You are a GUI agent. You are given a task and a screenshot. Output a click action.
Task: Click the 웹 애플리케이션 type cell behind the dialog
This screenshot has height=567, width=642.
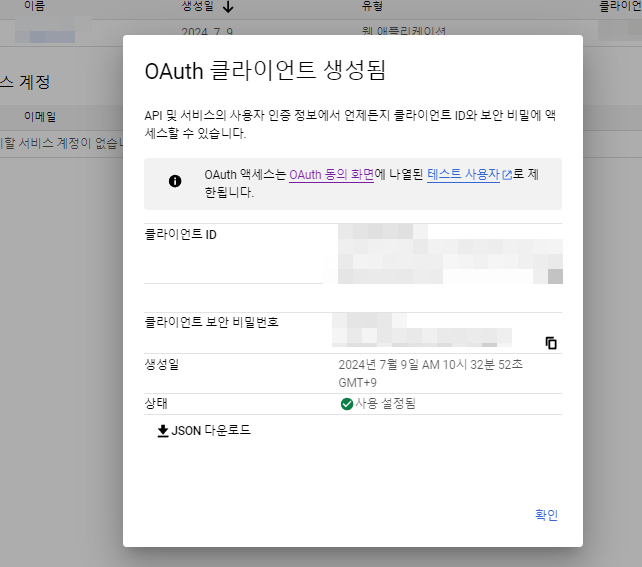(404, 31)
